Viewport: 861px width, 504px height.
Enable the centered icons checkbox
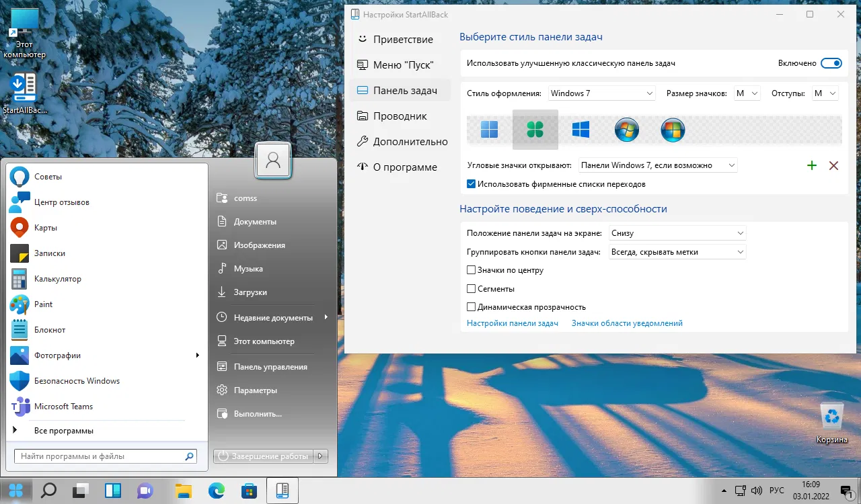coord(472,270)
